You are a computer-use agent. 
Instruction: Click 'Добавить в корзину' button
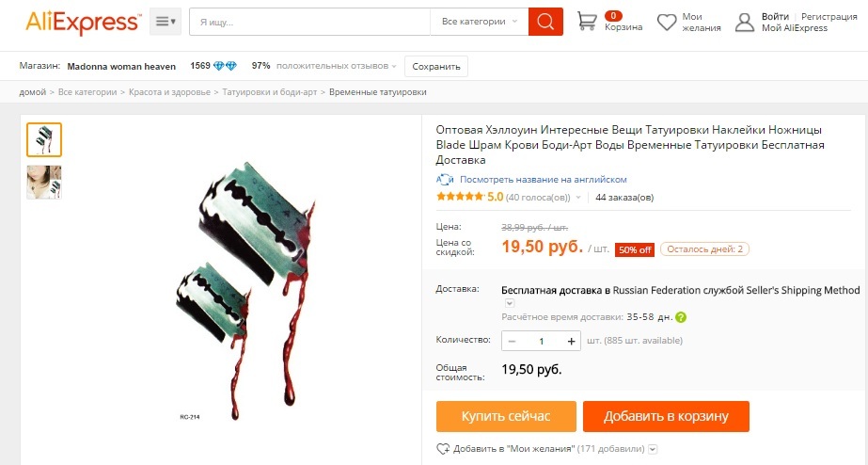point(666,416)
